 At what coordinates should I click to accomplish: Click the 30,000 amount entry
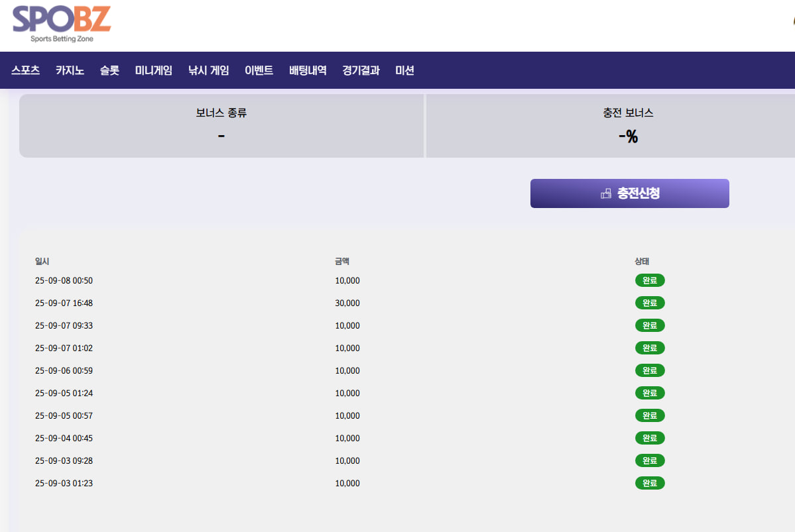[x=347, y=303]
